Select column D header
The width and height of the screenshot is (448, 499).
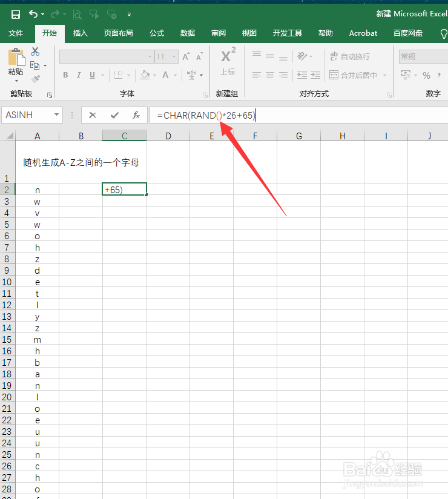pyautogui.click(x=168, y=136)
